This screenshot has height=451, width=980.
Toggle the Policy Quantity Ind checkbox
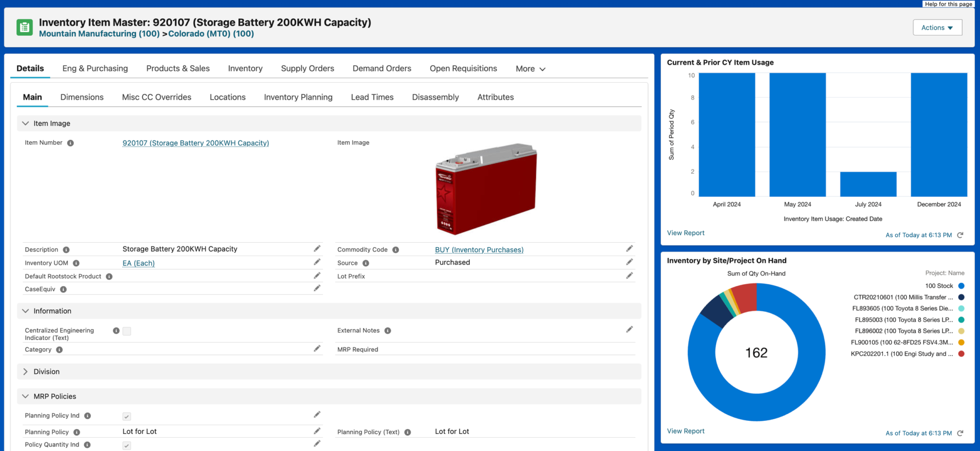click(127, 446)
